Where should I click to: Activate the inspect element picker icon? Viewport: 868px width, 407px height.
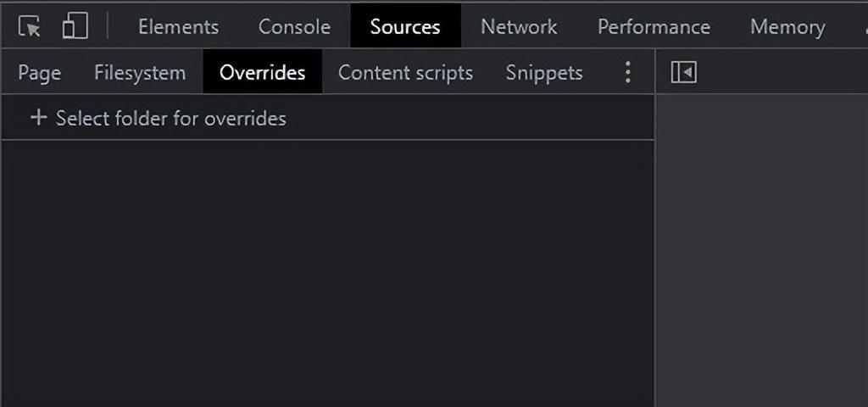(x=30, y=26)
